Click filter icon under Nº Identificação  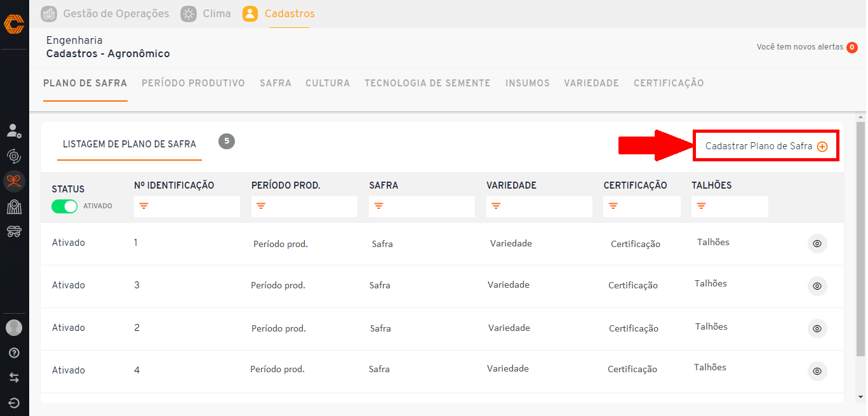(x=144, y=206)
